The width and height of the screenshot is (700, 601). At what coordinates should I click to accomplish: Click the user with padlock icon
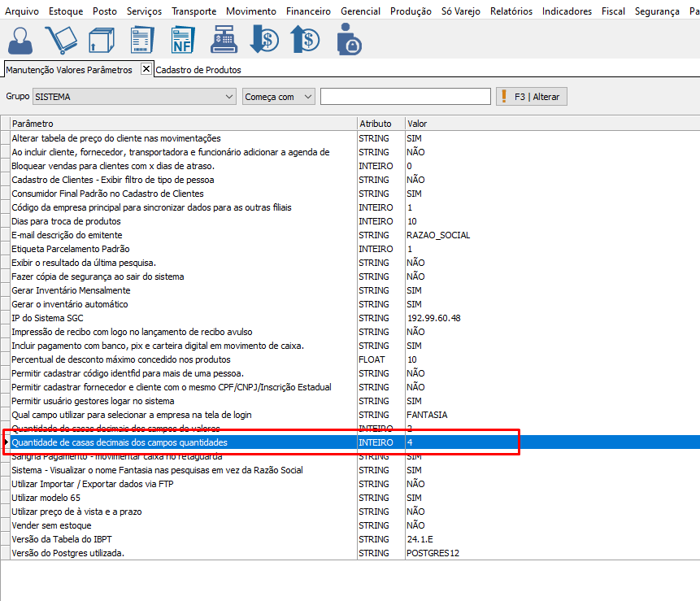click(x=348, y=40)
